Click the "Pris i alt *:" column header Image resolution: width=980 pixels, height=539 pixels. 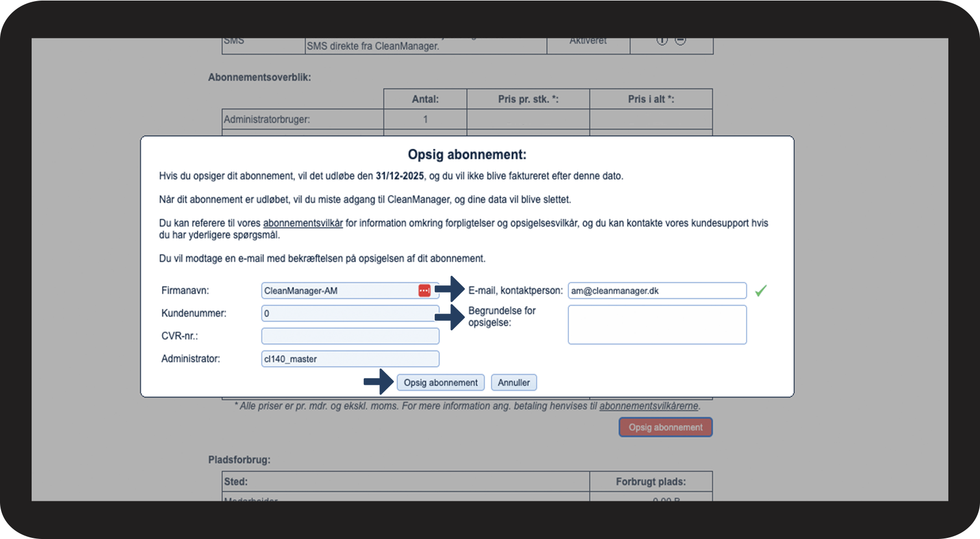pos(651,99)
